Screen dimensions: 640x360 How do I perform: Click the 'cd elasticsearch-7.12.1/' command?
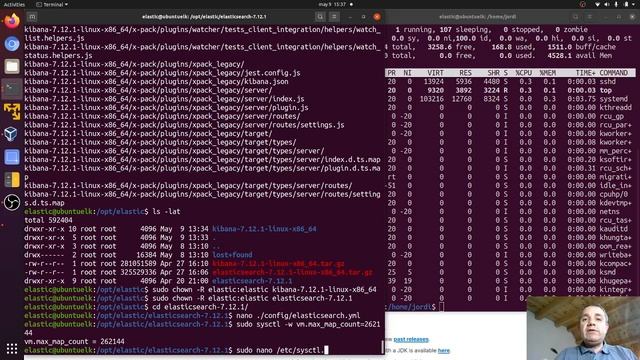[x=200, y=307]
